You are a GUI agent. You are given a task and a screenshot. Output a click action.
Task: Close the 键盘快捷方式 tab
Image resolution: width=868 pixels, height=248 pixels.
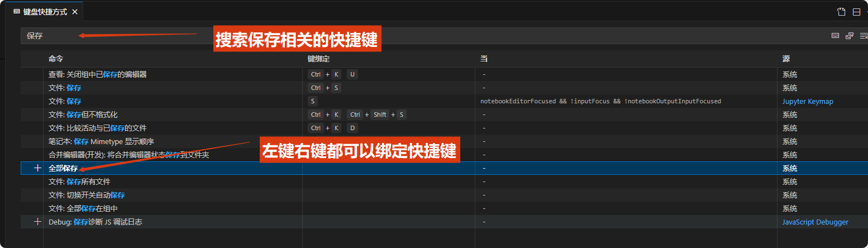point(75,12)
